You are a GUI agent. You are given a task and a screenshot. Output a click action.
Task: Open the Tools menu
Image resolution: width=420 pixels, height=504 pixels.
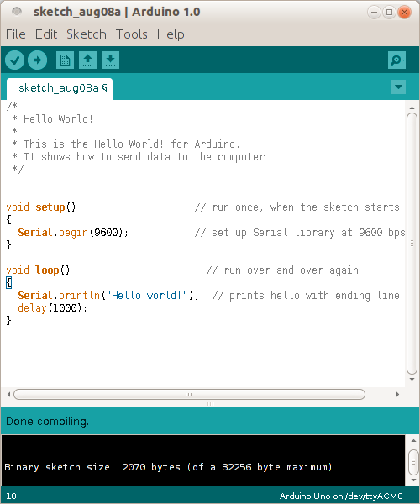132,34
